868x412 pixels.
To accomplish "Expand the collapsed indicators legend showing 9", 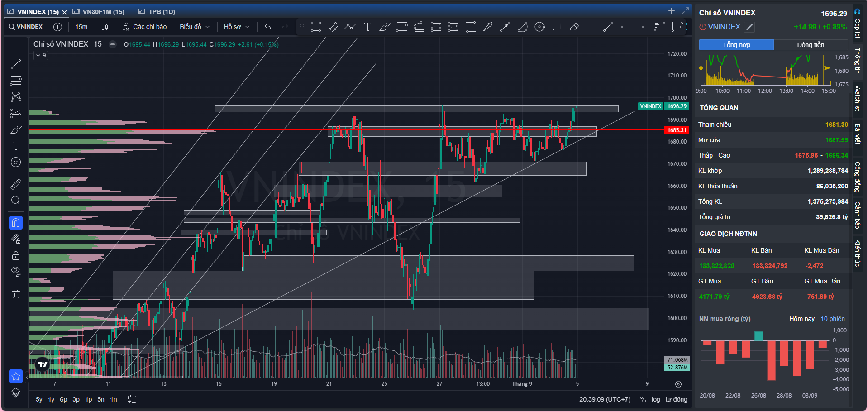I will (41, 55).
